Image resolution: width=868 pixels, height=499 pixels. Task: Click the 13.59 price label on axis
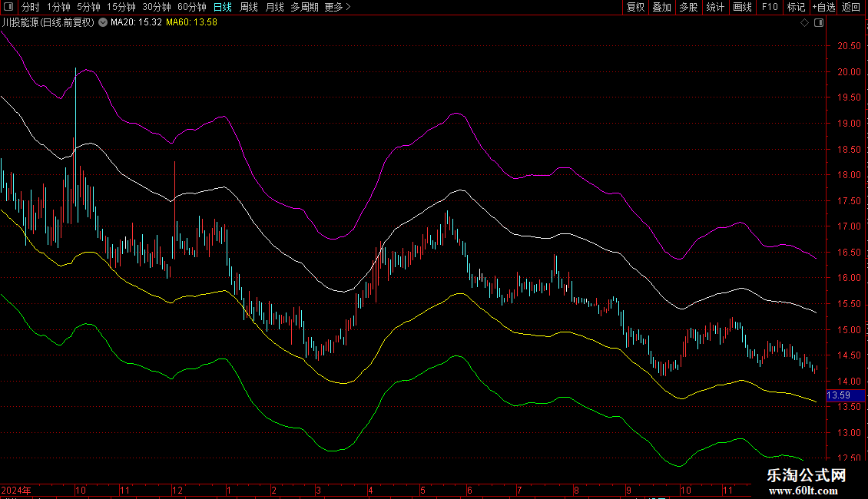pyautogui.click(x=837, y=395)
